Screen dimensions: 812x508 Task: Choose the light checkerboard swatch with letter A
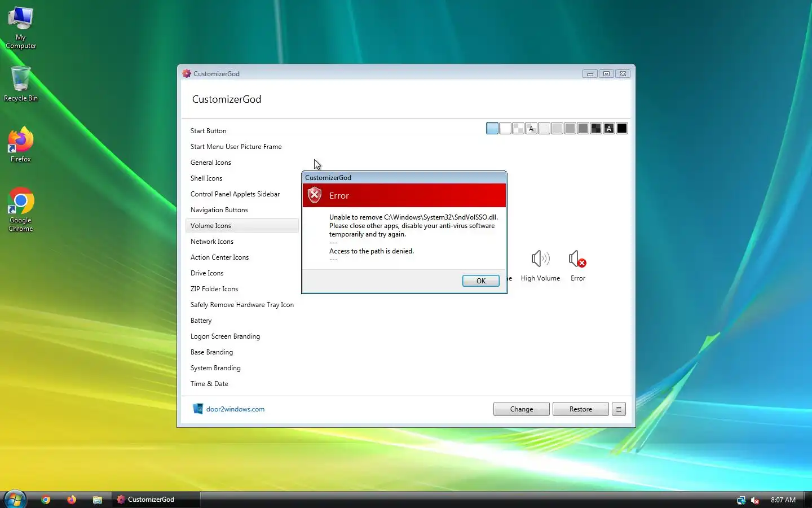[x=531, y=128]
